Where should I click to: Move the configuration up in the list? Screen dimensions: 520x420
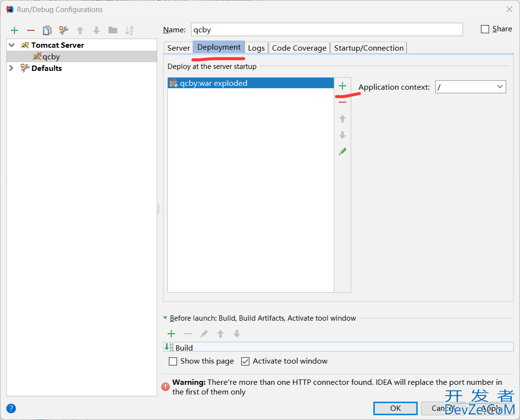80,30
